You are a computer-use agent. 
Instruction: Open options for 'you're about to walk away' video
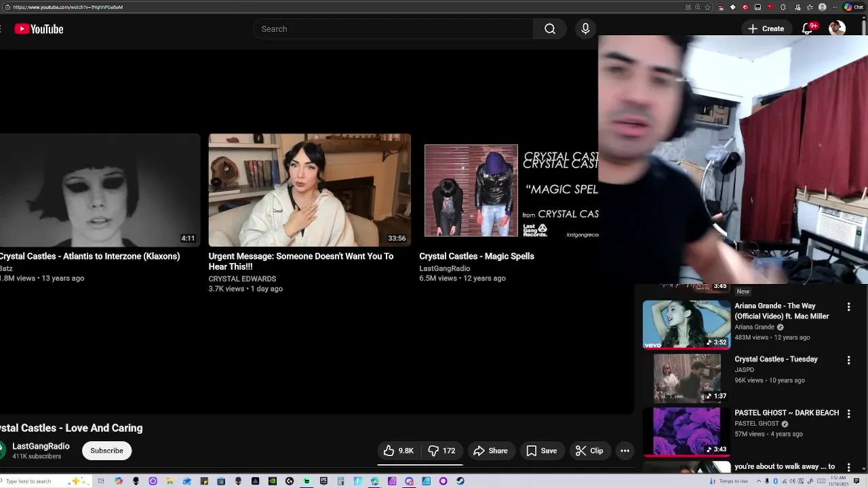[848, 468]
